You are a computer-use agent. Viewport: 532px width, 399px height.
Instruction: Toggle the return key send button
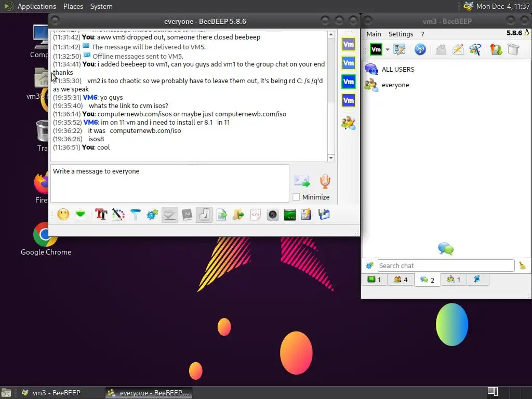[204, 215]
